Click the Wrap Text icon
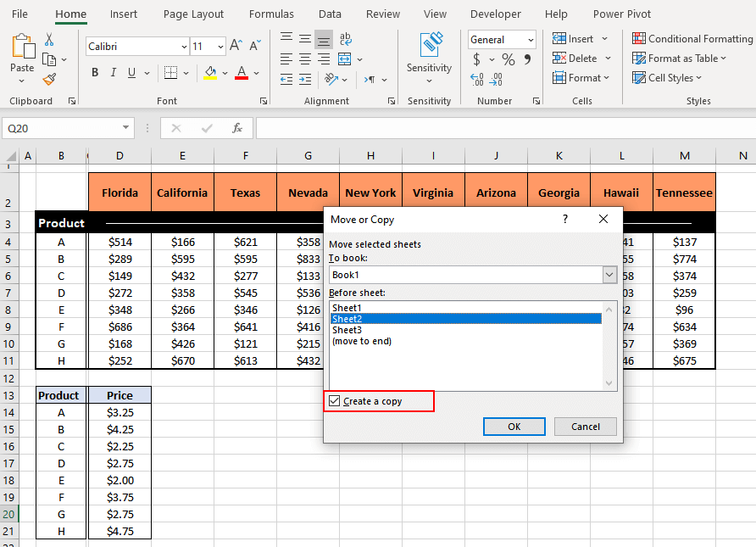Image resolution: width=756 pixels, height=547 pixels. click(346, 38)
